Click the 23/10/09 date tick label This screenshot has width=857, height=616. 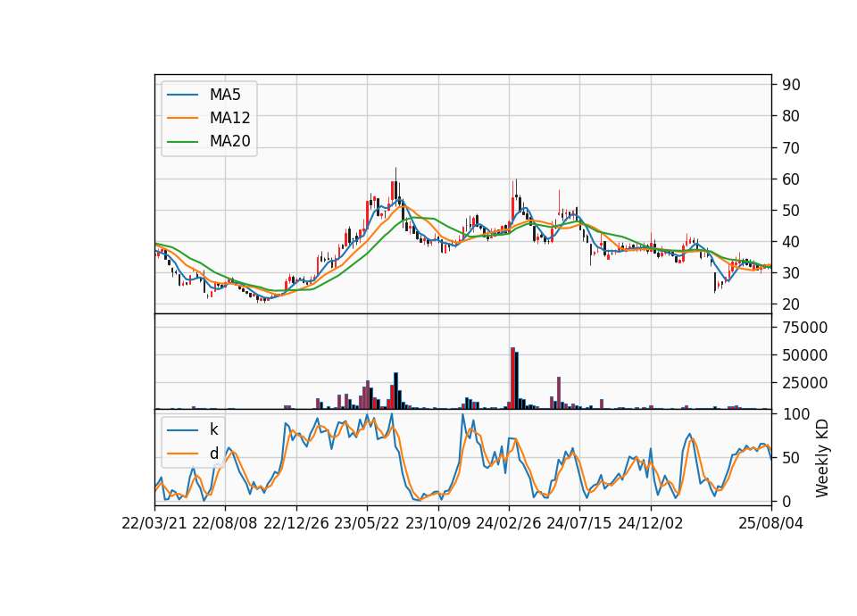click(437, 523)
